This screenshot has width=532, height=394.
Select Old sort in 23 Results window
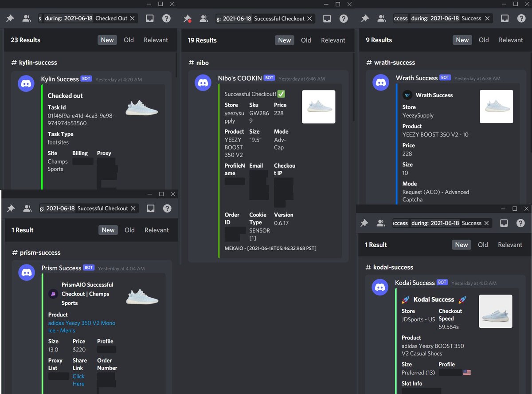coord(129,40)
